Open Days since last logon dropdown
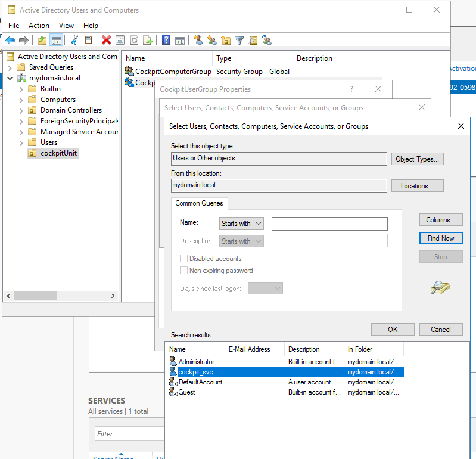 [265, 289]
